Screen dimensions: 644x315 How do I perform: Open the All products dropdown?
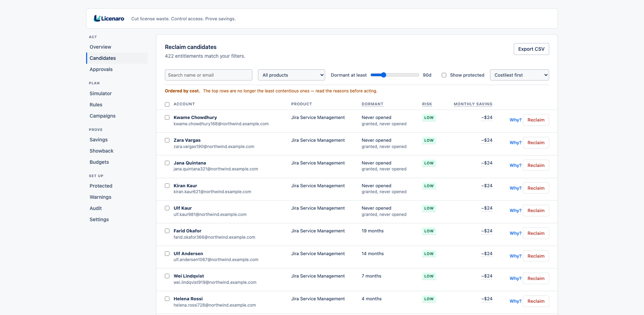292,75
